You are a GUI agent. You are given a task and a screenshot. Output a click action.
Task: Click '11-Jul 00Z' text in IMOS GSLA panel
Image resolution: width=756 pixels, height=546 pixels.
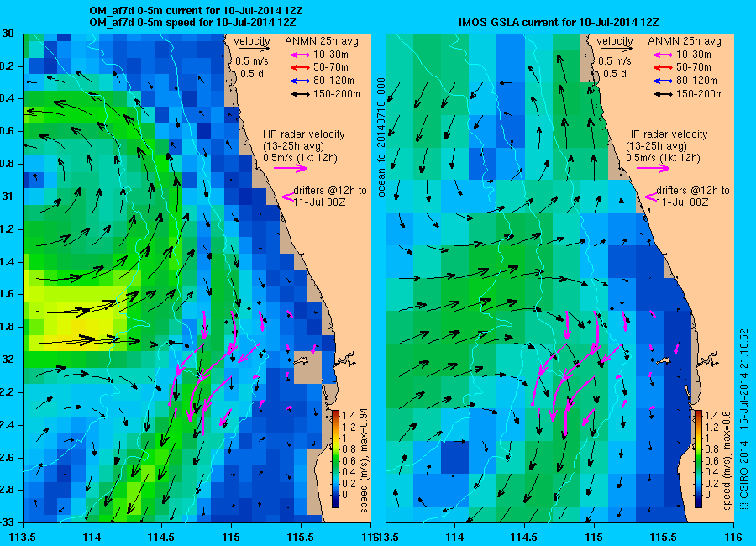(x=682, y=202)
